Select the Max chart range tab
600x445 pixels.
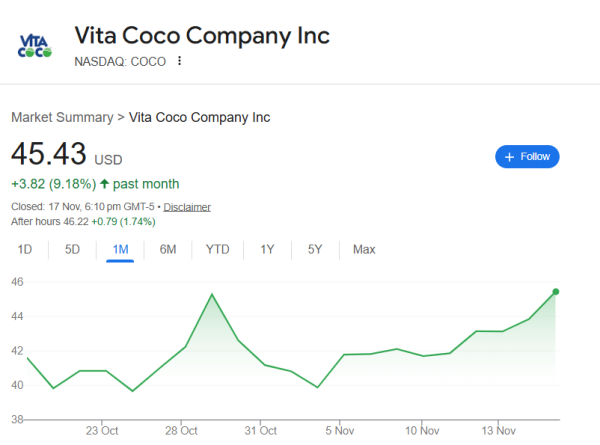pyautogui.click(x=364, y=249)
